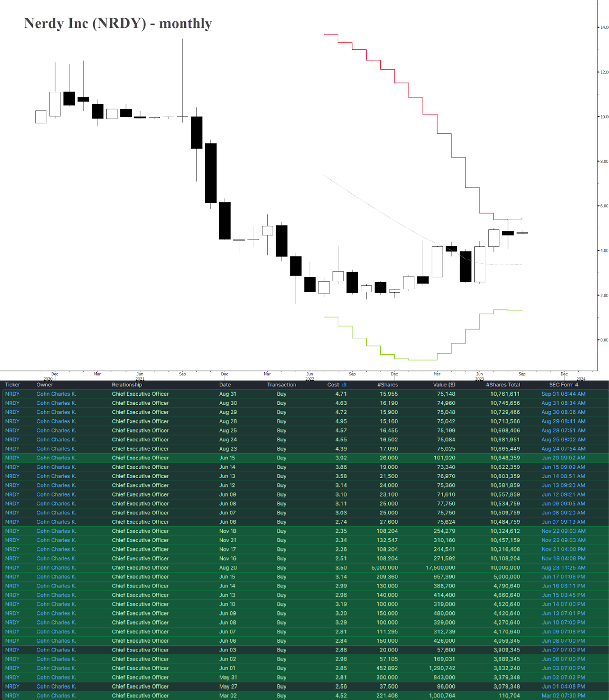
Task: Sort the table by the Ticker column header
Action: (12, 385)
